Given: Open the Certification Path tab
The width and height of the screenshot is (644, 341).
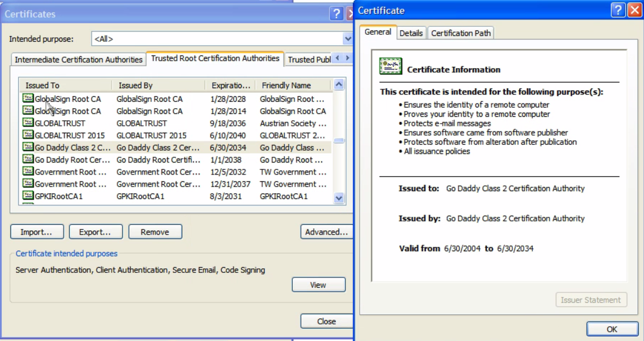Looking at the screenshot, I should point(461,33).
